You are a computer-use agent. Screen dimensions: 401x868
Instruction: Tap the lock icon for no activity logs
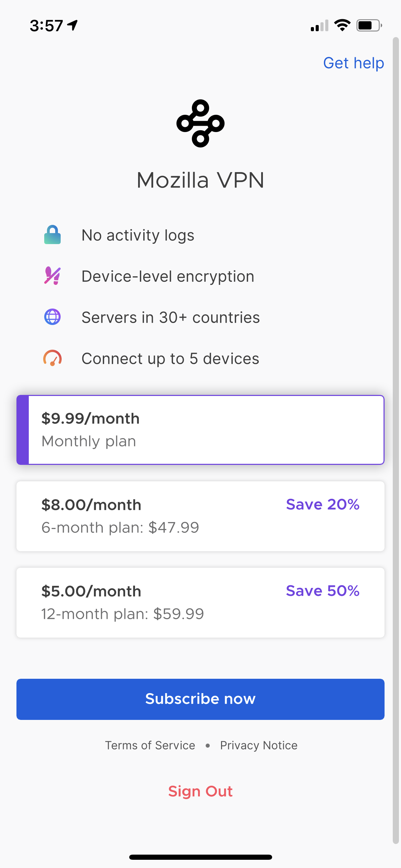click(52, 235)
